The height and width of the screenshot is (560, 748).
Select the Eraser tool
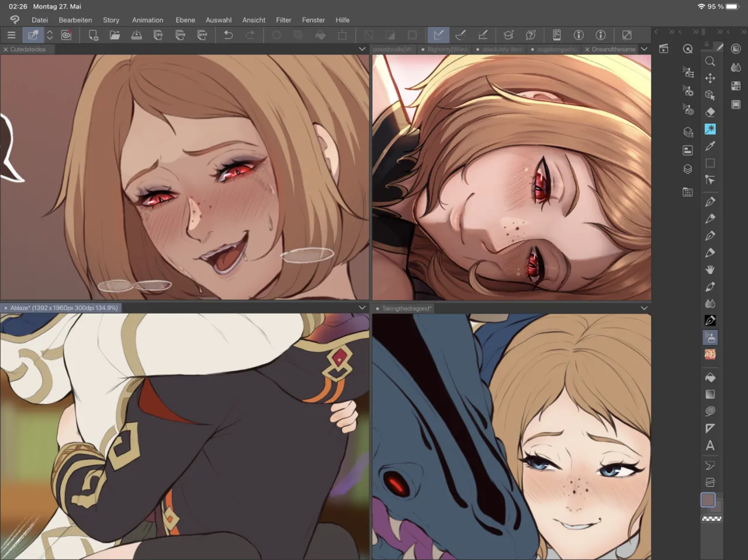tap(710, 112)
